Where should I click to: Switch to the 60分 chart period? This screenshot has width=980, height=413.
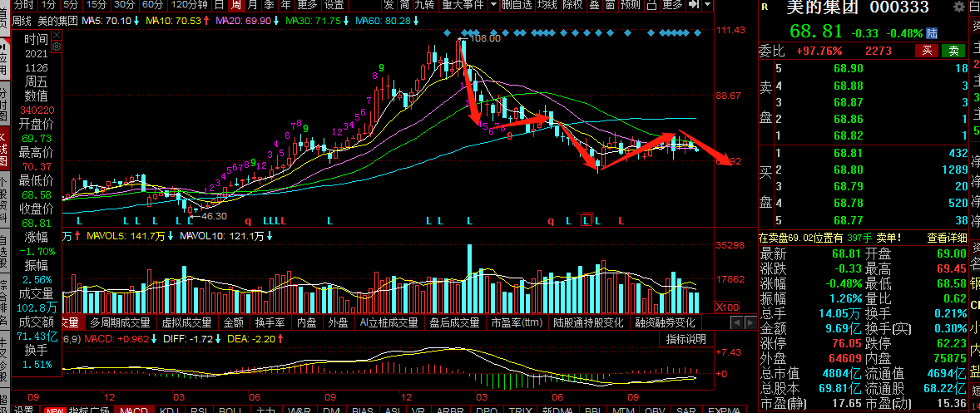click(152, 5)
